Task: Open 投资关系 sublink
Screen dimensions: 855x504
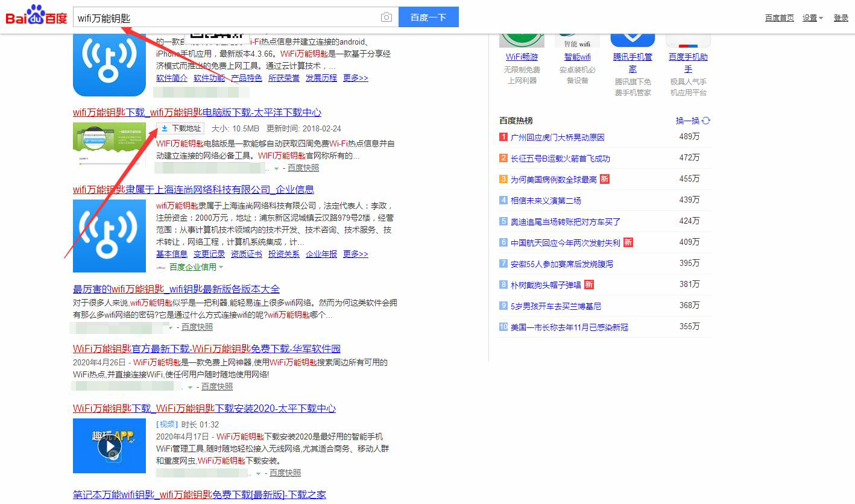Action: (284, 254)
